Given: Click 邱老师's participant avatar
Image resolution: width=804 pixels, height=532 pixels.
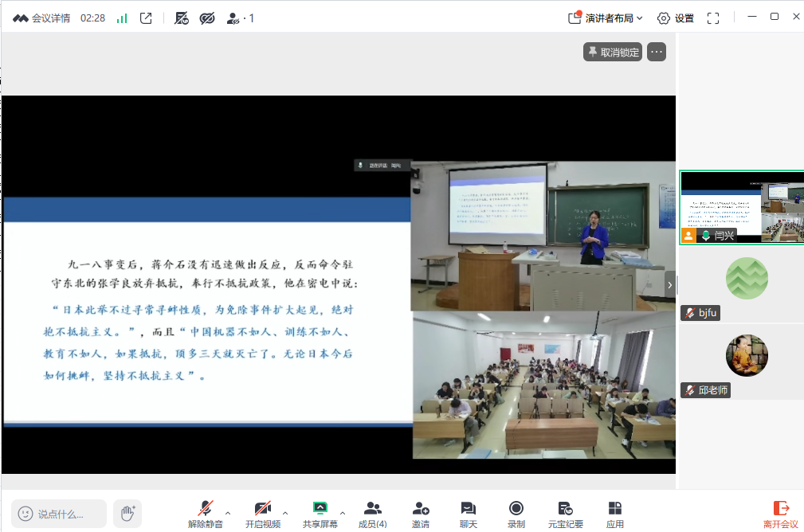Looking at the screenshot, I should pos(747,355).
